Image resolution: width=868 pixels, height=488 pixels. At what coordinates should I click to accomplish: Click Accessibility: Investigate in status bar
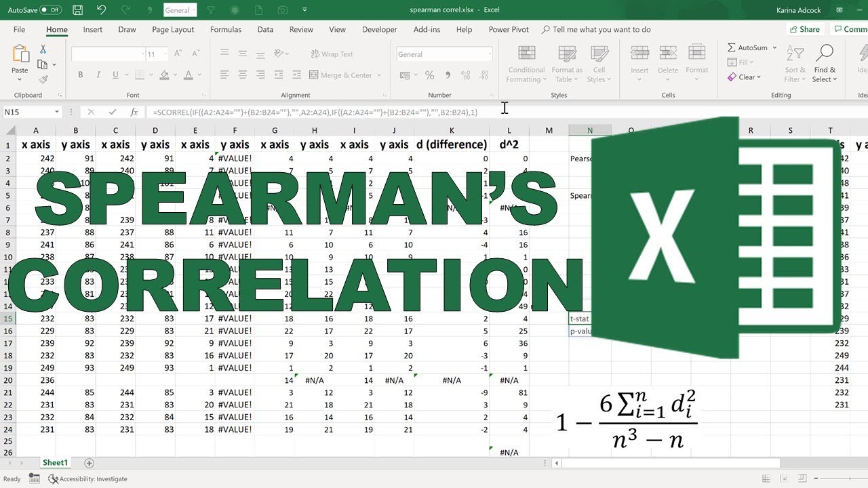pyautogui.click(x=88, y=479)
